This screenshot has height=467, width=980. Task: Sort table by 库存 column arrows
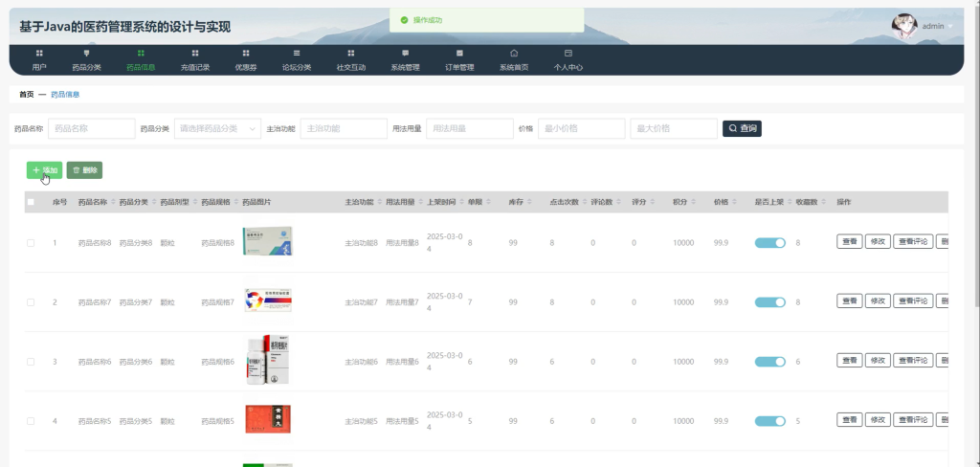tap(529, 202)
